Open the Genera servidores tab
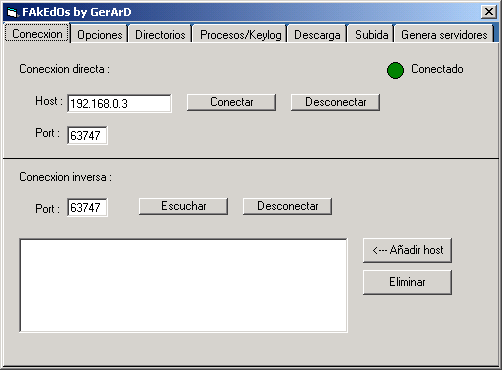The width and height of the screenshot is (502, 370). (x=444, y=35)
